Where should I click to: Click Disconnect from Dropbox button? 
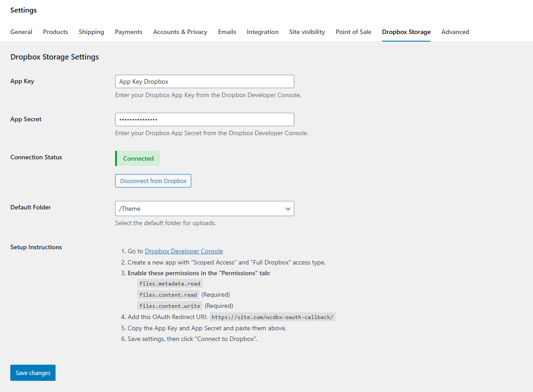point(153,181)
